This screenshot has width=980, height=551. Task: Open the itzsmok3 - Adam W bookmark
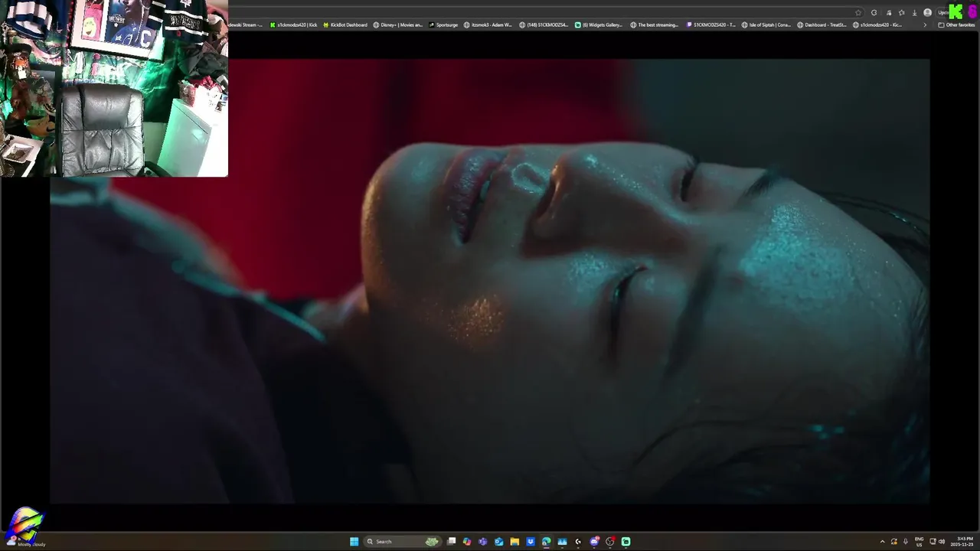coord(488,24)
